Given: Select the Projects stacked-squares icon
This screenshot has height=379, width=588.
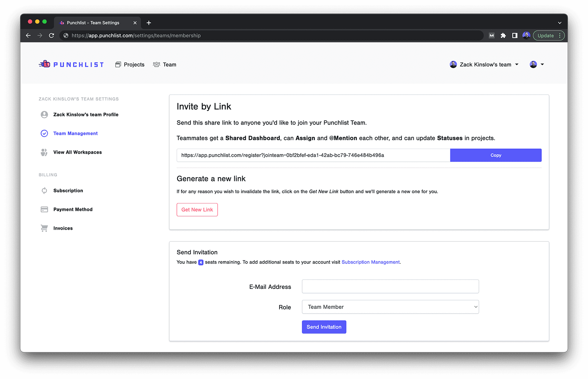Looking at the screenshot, I should [x=118, y=64].
